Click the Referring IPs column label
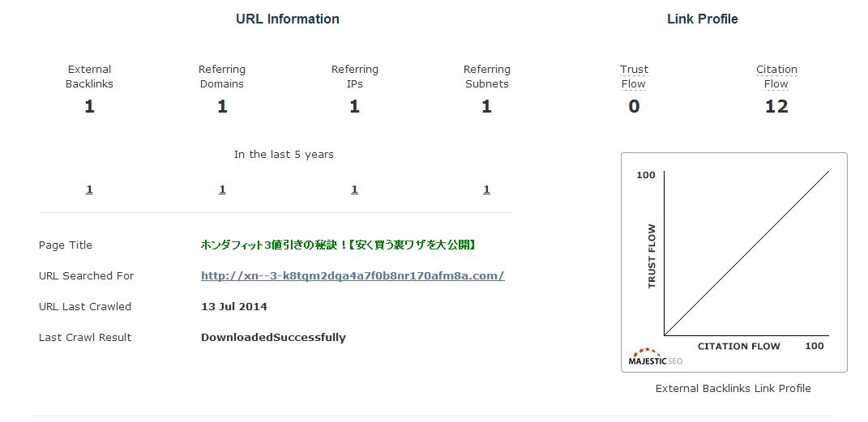Viewport: 868px width, 422px height. point(354,77)
